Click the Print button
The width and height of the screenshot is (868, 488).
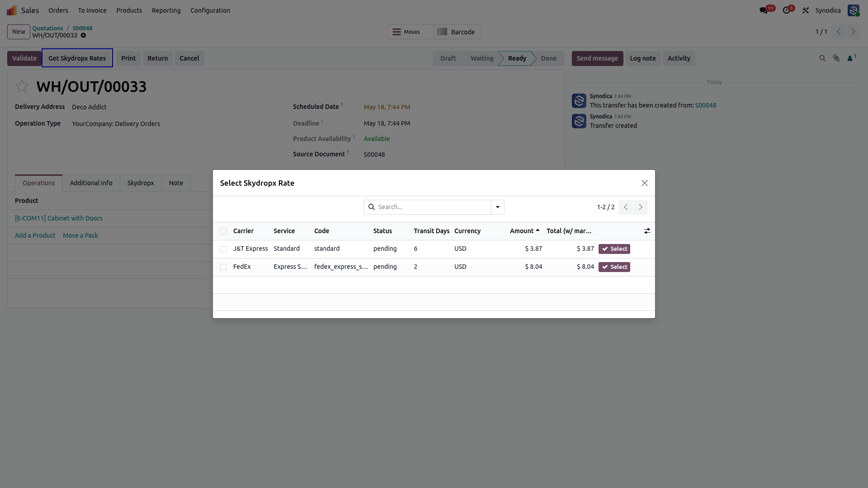128,58
